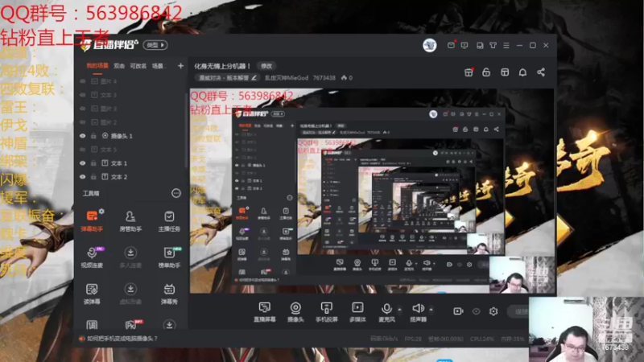Open the PK tool in toolbox

(x=131, y=325)
